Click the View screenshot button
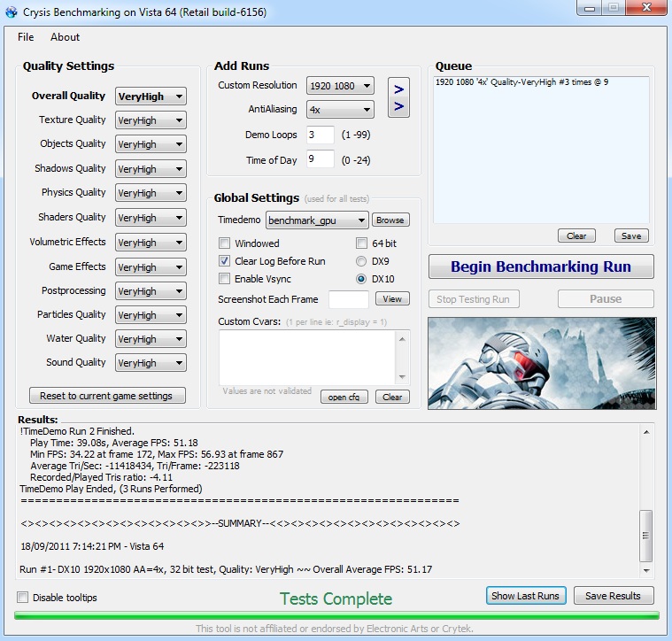The image size is (672, 641). [392, 298]
